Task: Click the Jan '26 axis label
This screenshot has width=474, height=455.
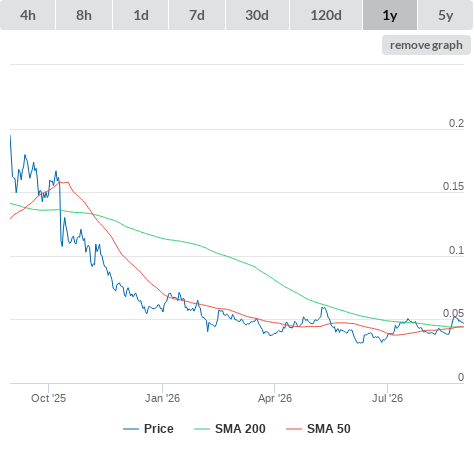Action: click(x=162, y=398)
